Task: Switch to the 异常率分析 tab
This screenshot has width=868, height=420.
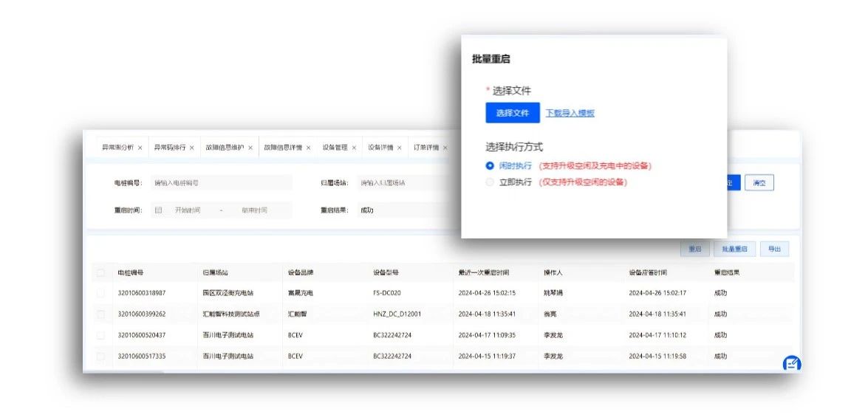Action: click(x=117, y=148)
